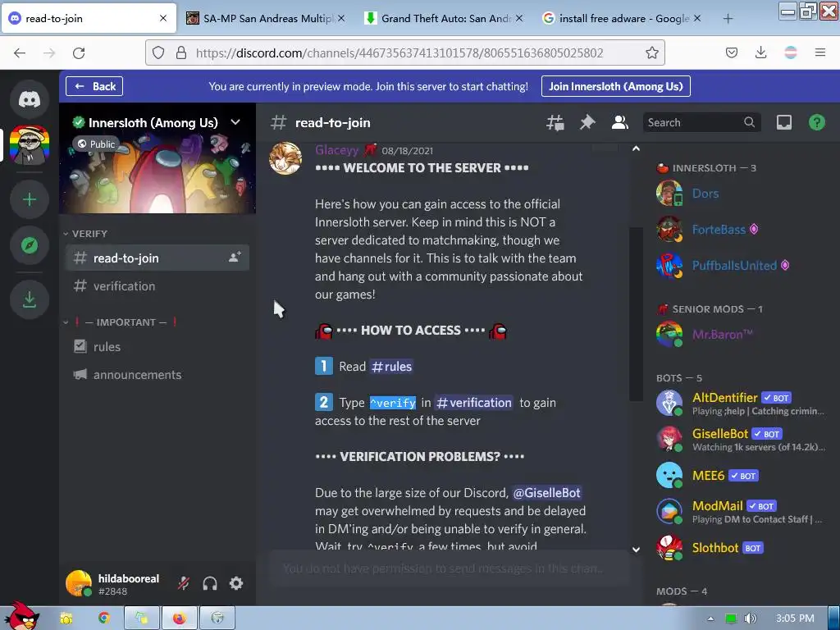The image size is (840, 630).
Task: Open verification channel in sidebar
Action: [x=157, y=286]
